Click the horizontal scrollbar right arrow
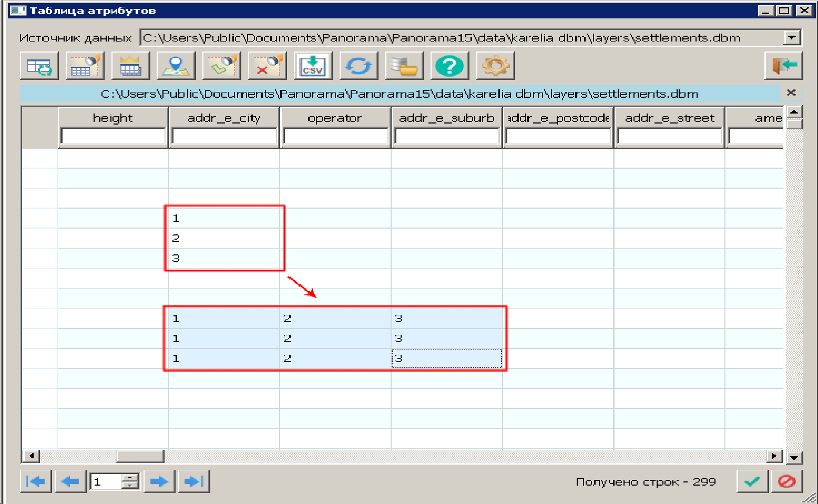This screenshot has height=504, width=818. tap(774, 456)
